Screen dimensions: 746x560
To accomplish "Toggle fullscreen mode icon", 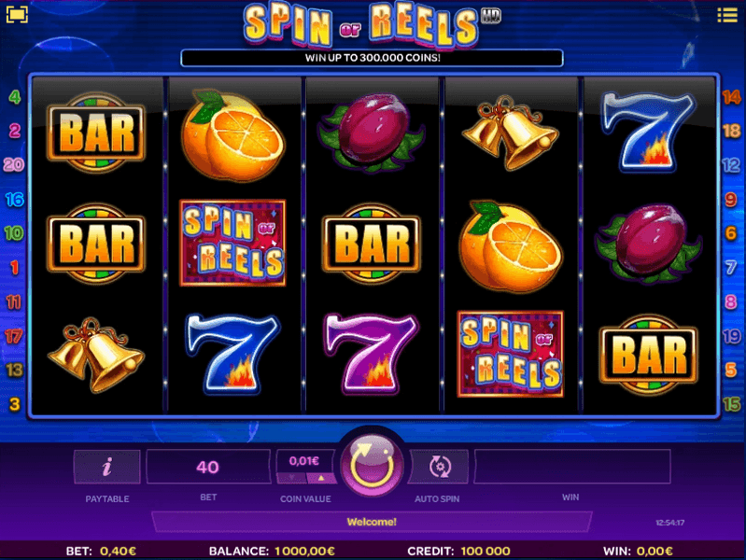I will click(17, 14).
